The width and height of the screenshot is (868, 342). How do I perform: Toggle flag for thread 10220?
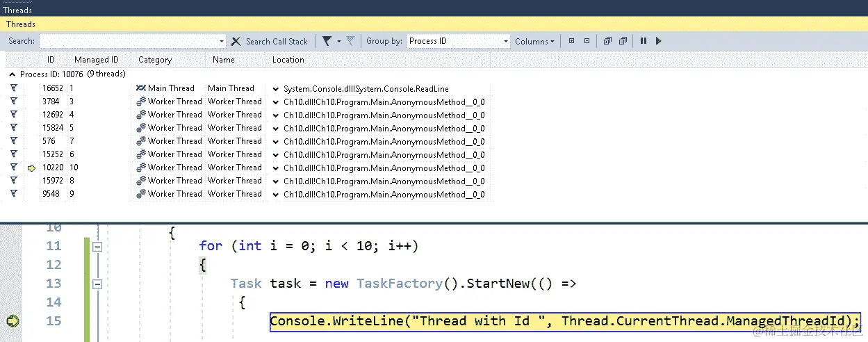click(13, 168)
